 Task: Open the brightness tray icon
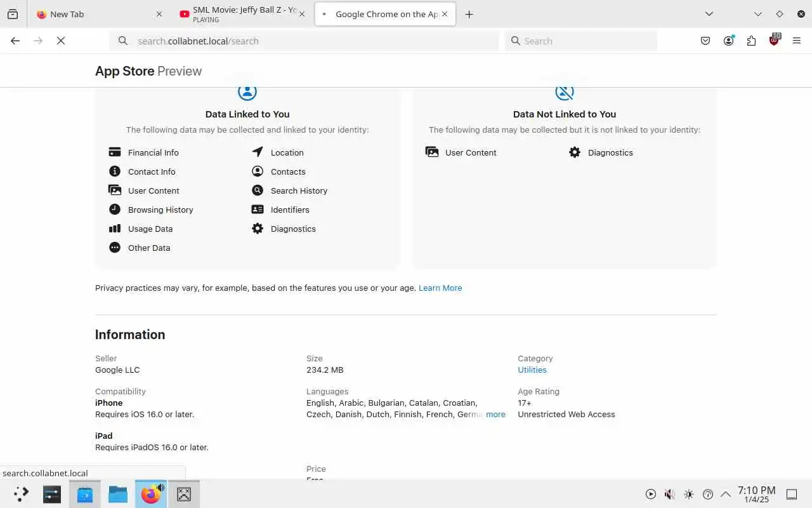click(x=689, y=494)
